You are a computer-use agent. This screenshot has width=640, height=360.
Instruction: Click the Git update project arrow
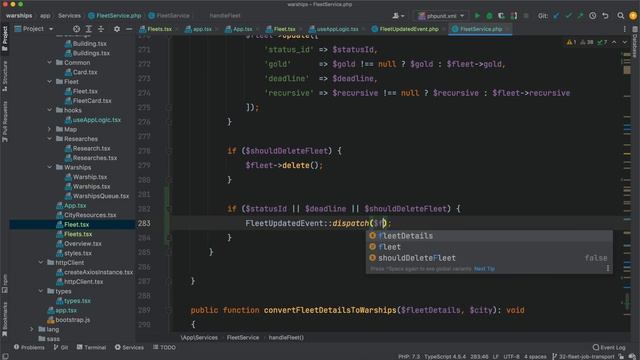[556, 16]
